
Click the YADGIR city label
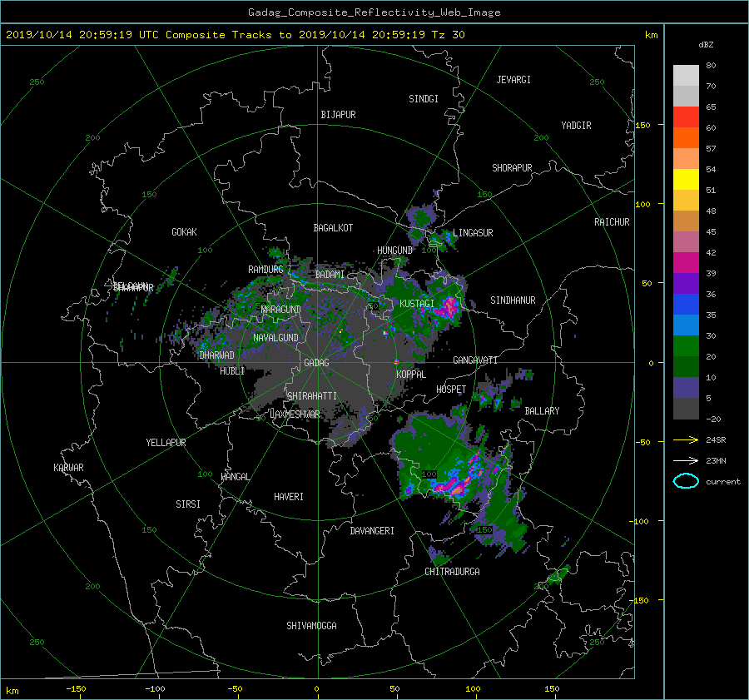click(x=576, y=126)
